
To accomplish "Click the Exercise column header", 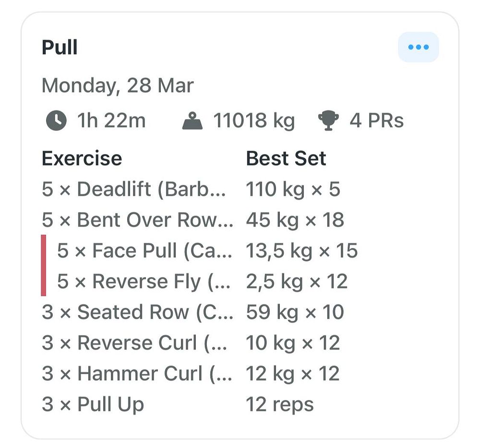I will 82,158.
